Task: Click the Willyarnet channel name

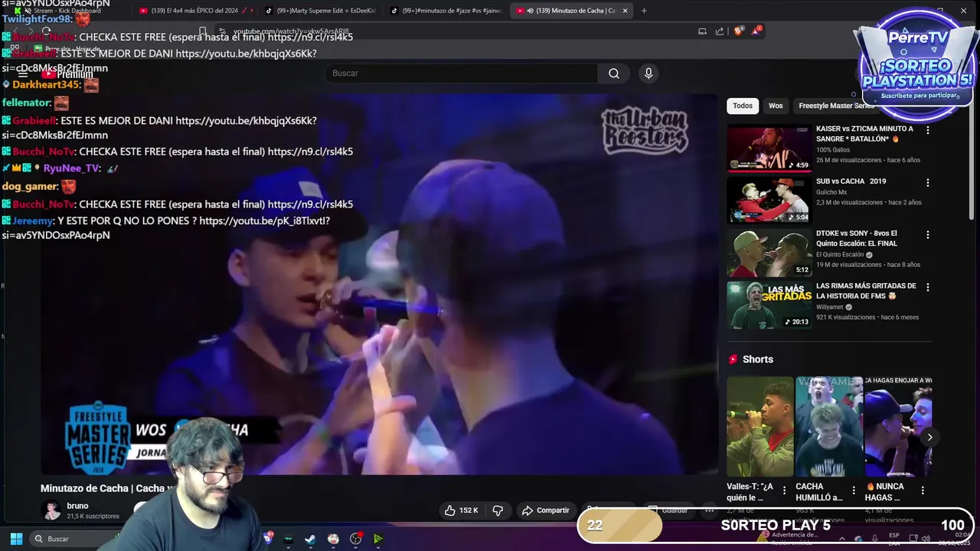Action: coord(830,307)
